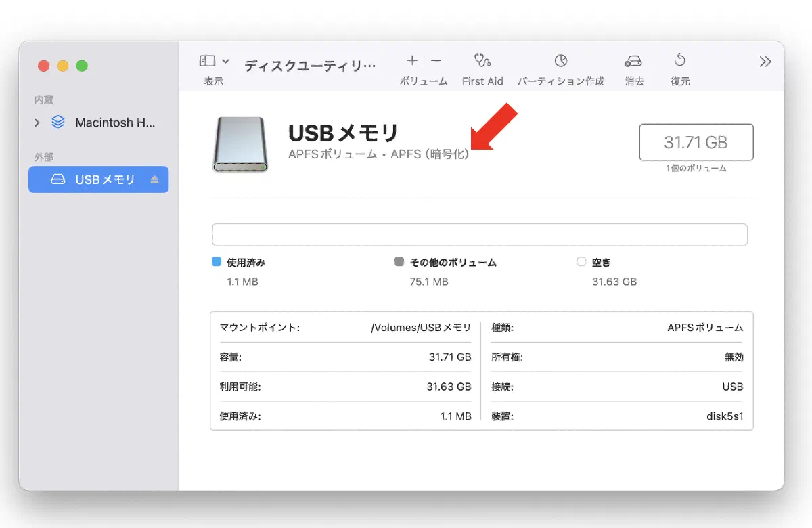Screen dimensions: 812x528
Task: Add a volume with the plus icon
Action: tap(412, 61)
